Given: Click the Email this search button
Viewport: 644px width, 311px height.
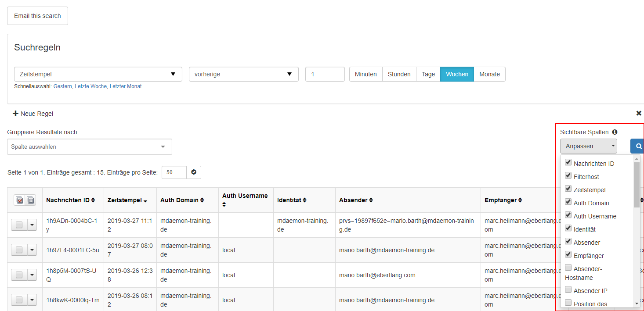Looking at the screenshot, I should (37, 16).
